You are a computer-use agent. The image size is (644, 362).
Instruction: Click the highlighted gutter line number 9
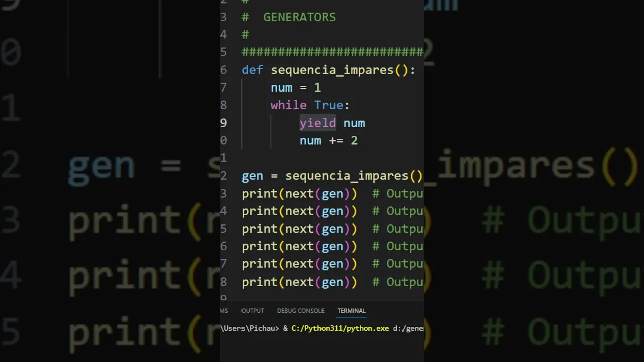pyautogui.click(x=224, y=123)
